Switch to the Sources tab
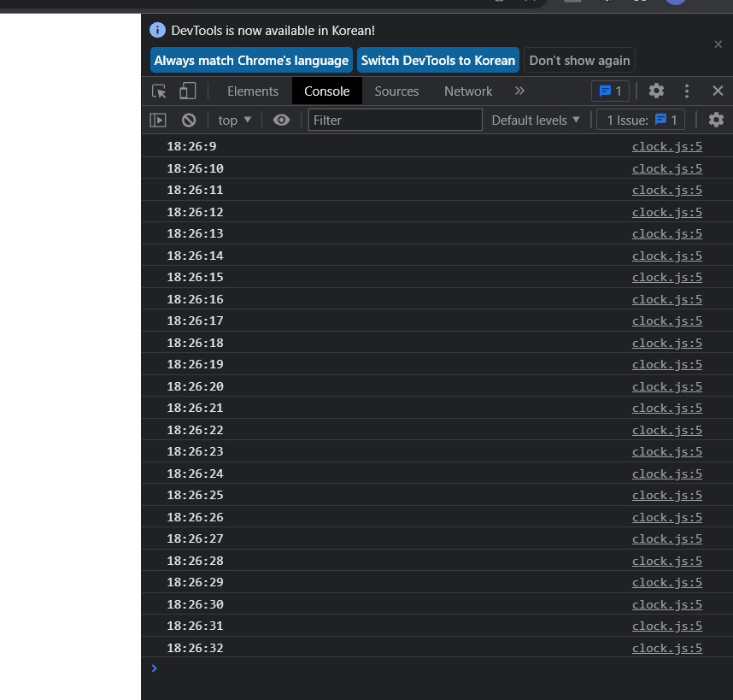The height and width of the screenshot is (700, 733). pyautogui.click(x=396, y=91)
